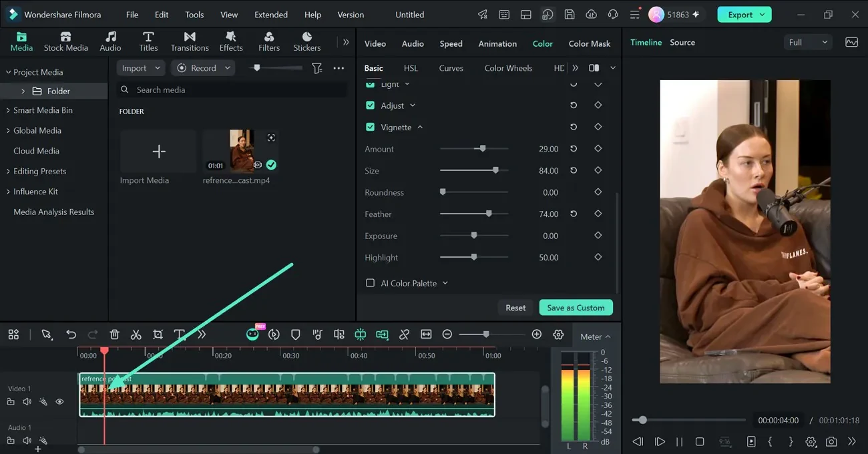Screen dimensions: 868x454
Task: Open the Meter dropdown
Action: [x=595, y=336]
